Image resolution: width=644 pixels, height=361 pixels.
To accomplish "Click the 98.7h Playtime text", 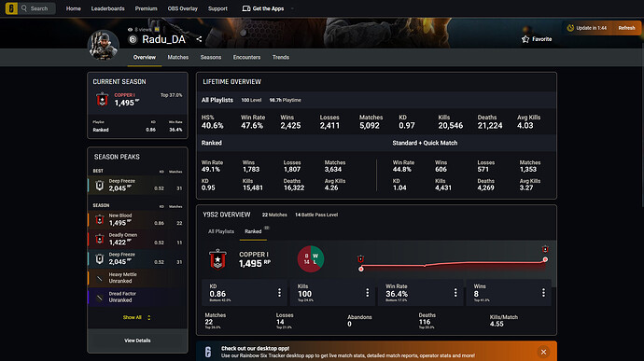I will coord(285,100).
